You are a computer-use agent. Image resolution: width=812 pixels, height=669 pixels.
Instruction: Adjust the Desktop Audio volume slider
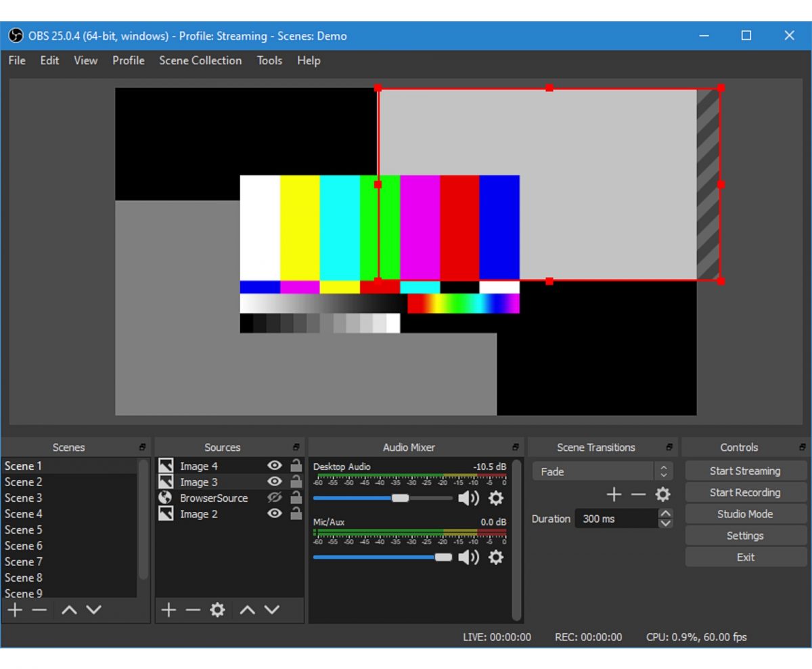pos(400,498)
